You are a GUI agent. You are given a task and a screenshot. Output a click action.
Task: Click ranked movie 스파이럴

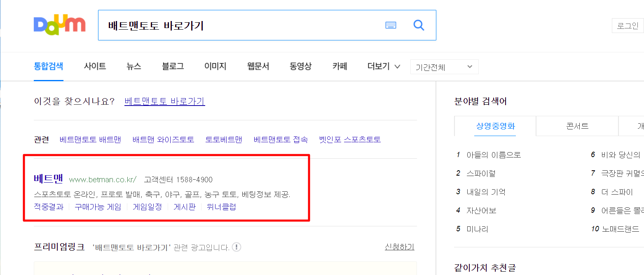pyautogui.click(x=481, y=174)
